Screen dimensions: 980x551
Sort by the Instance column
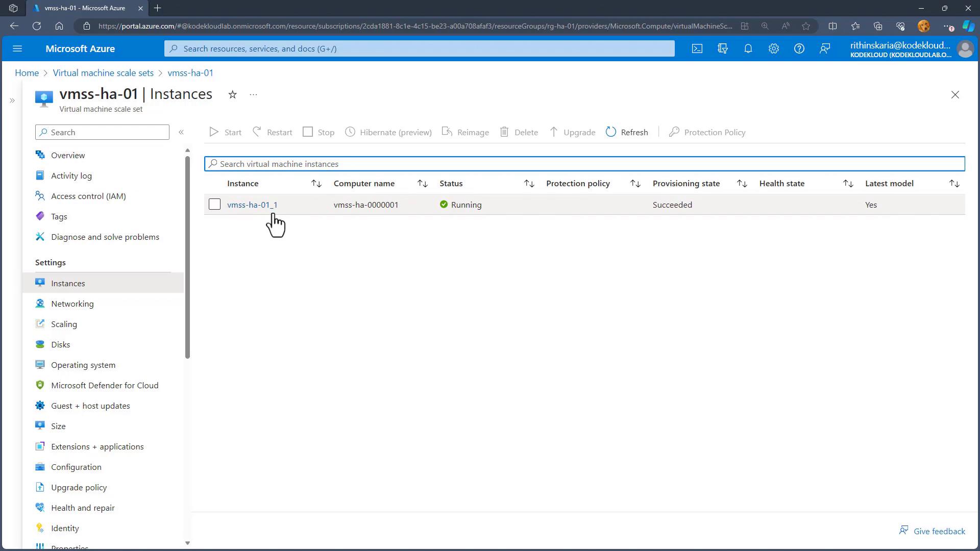(316, 184)
